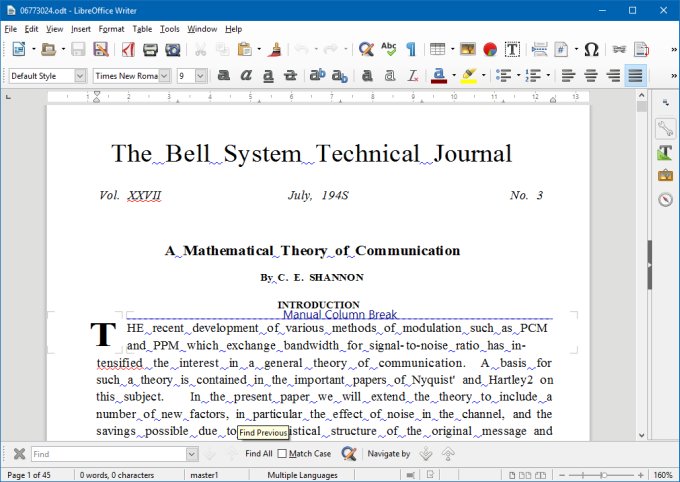
Task: Open a file with the Open folder icon
Action: [x=48, y=49]
